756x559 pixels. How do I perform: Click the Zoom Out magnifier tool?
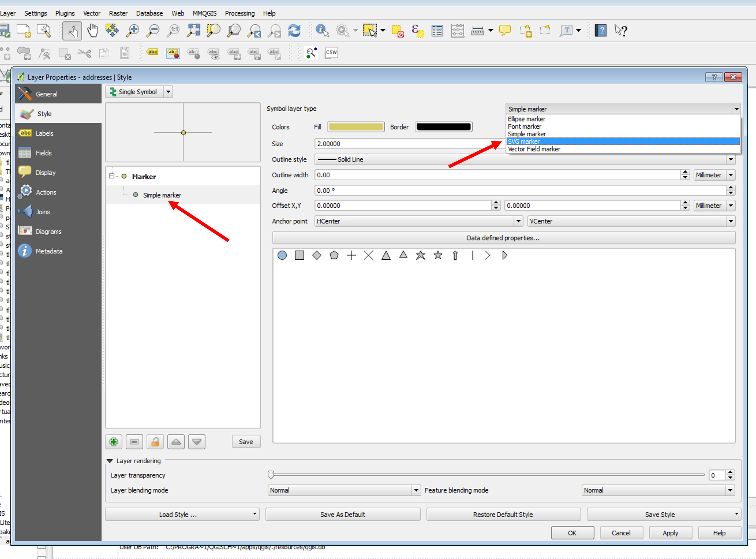(153, 30)
